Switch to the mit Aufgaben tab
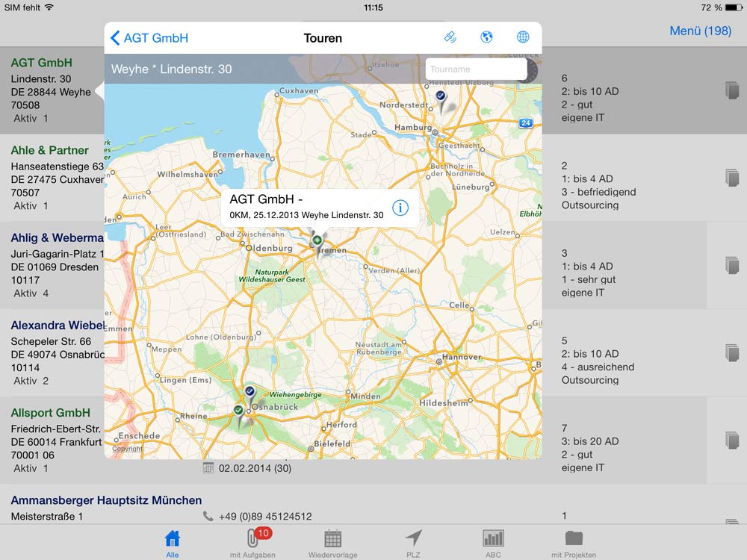This screenshot has width=747, height=560. 253,544
